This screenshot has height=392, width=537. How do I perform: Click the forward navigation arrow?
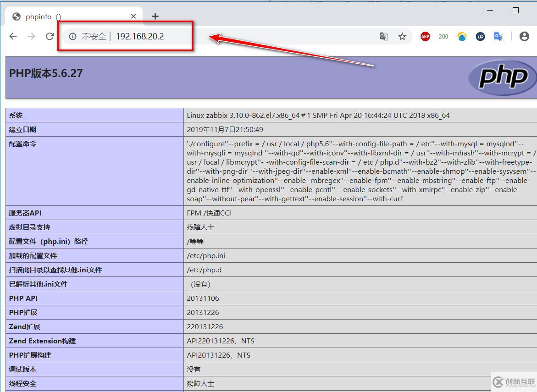tap(32, 36)
